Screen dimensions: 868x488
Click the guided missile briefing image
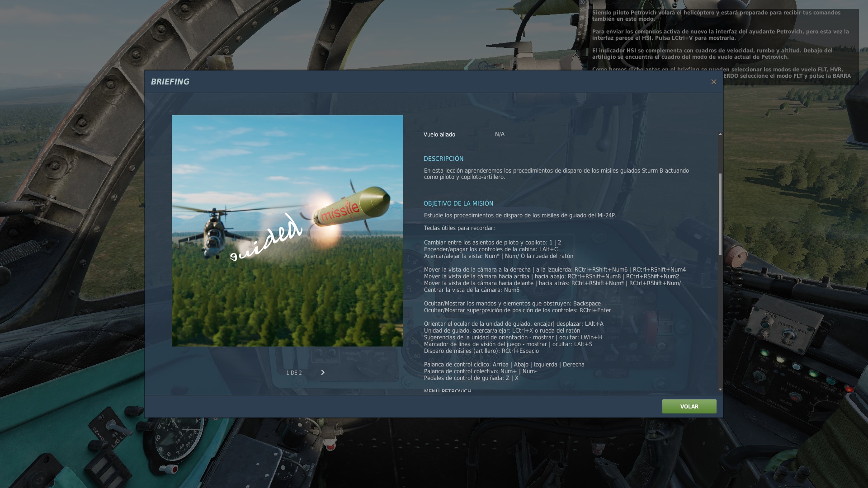pyautogui.click(x=287, y=231)
